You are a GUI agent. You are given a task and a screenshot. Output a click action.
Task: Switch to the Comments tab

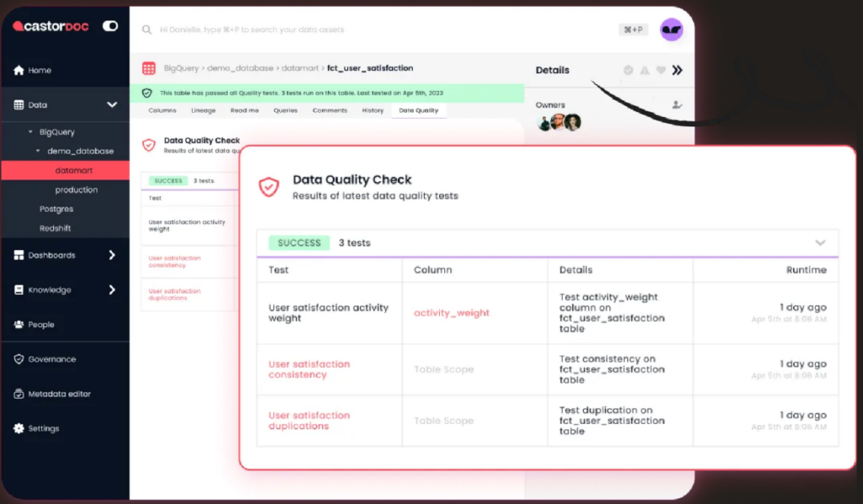point(330,110)
